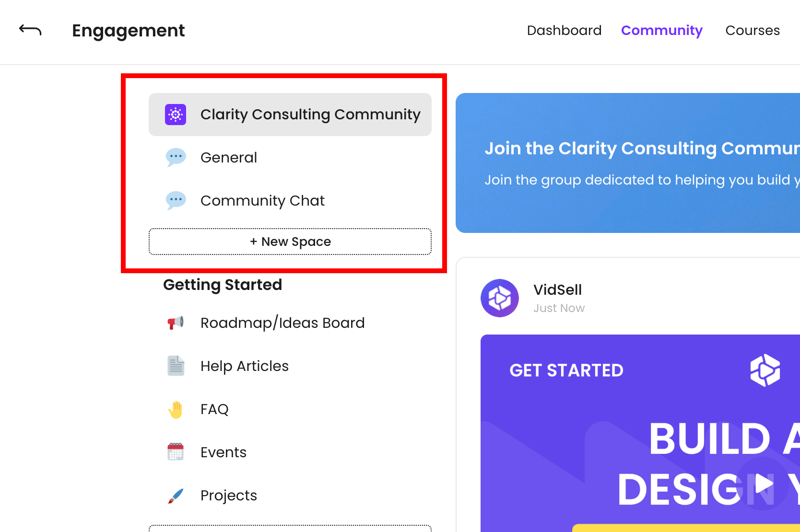Click the Events calendar icon
The image size is (800, 532).
coord(176,452)
